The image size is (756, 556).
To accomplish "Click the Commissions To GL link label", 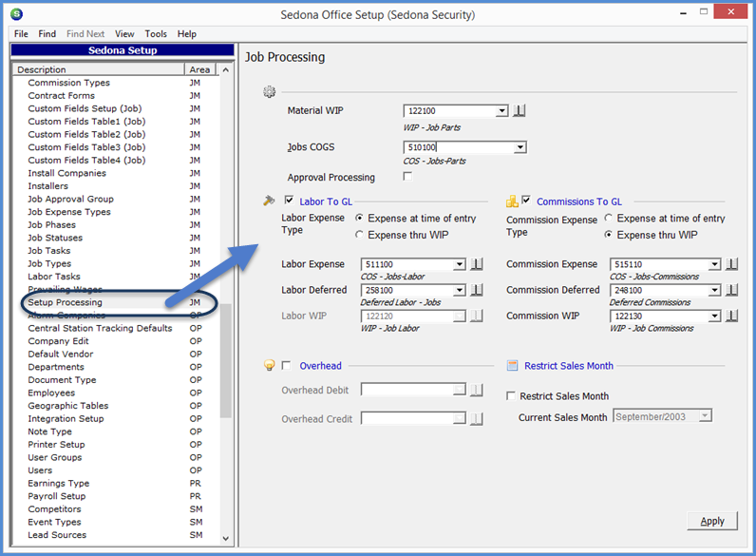I will click(579, 201).
